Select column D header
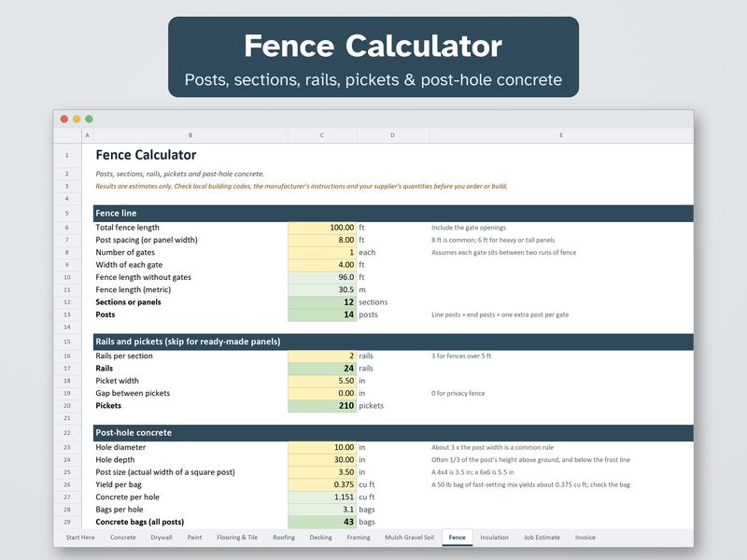Screen dimensions: 747x560 coord(392,135)
